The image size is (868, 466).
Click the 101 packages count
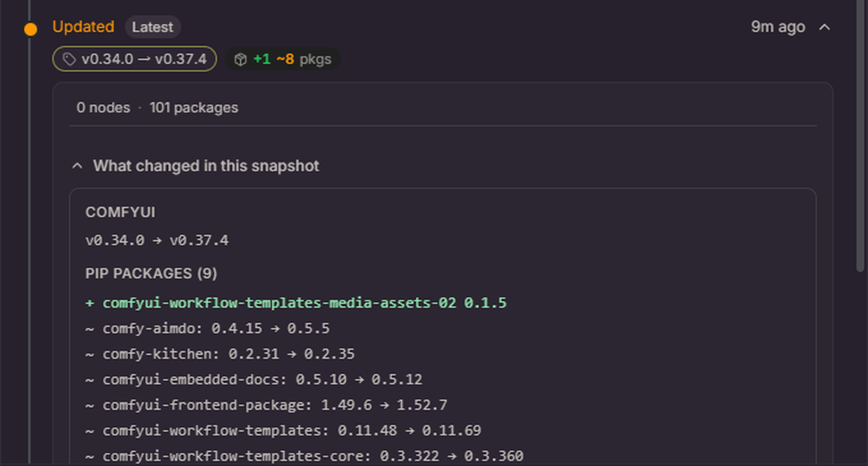click(x=194, y=107)
